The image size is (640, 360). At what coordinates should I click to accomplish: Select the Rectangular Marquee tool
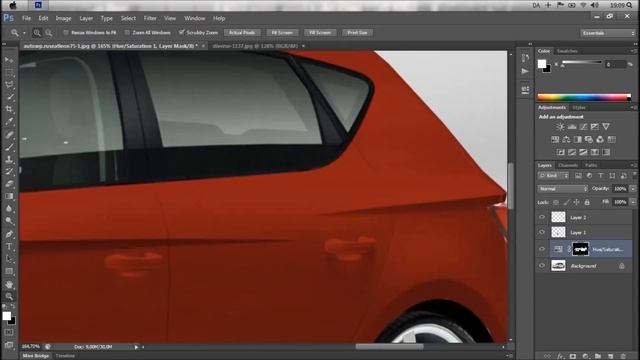click(x=9, y=73)
